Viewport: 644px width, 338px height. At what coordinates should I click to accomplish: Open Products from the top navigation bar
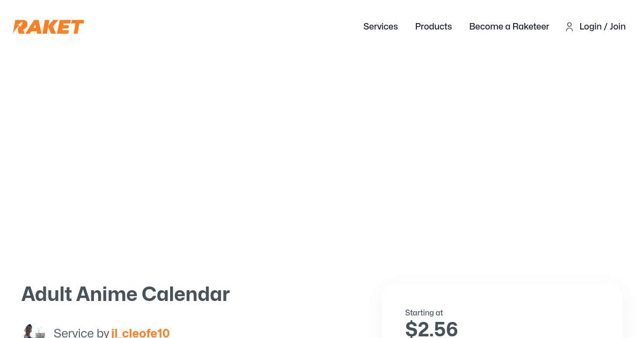(433, 27)
